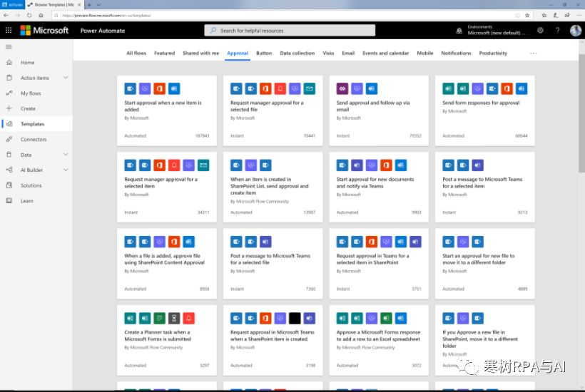Expand the Data chevron in sidebar
This screenshot has width=585, height=392.
(66, 155)
